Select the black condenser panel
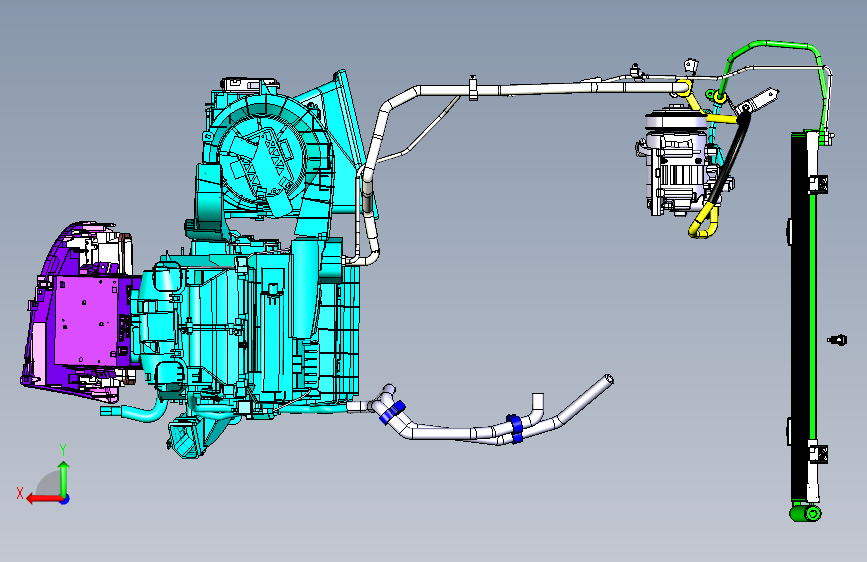Screen dimensions: 867x562 point(799,318)
